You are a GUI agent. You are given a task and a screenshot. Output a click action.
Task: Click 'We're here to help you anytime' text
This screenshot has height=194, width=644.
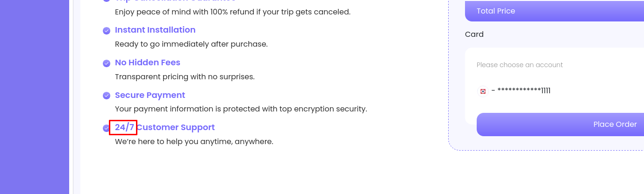pos(194,142)
